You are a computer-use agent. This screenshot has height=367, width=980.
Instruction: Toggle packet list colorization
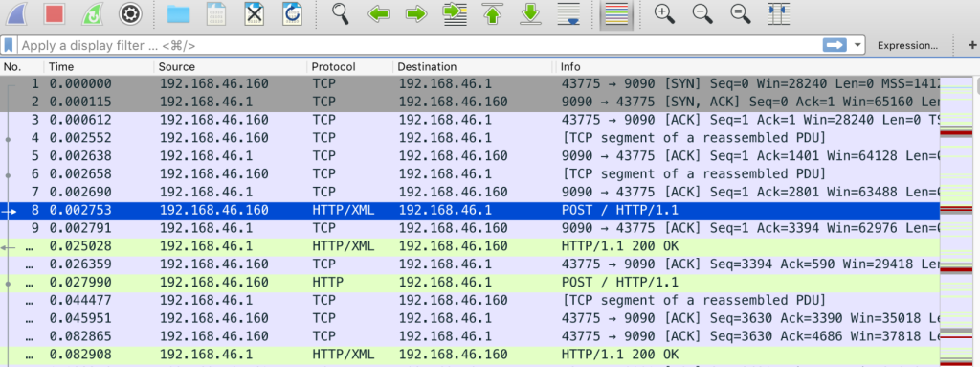617,14
